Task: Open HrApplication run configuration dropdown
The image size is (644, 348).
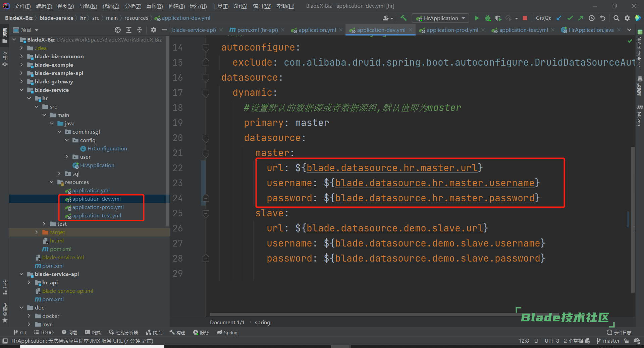Action: [440, 18]
